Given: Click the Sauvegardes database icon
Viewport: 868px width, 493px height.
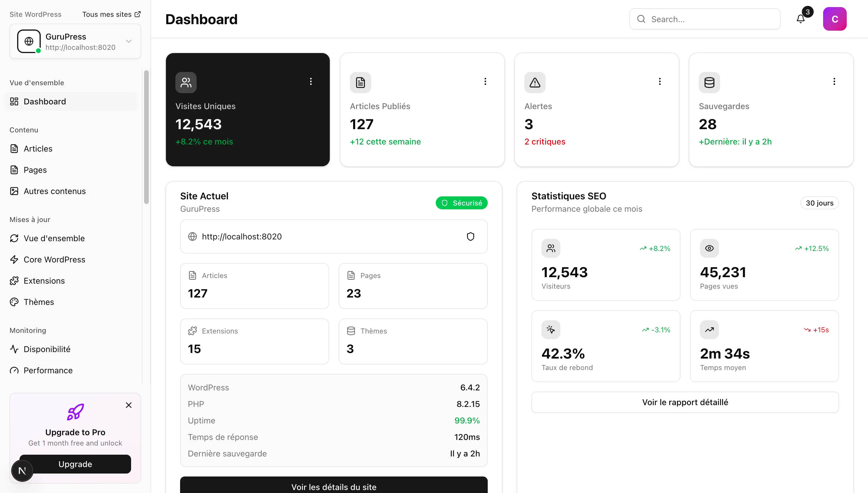Looking at the screenshot, I should point(709,82).
